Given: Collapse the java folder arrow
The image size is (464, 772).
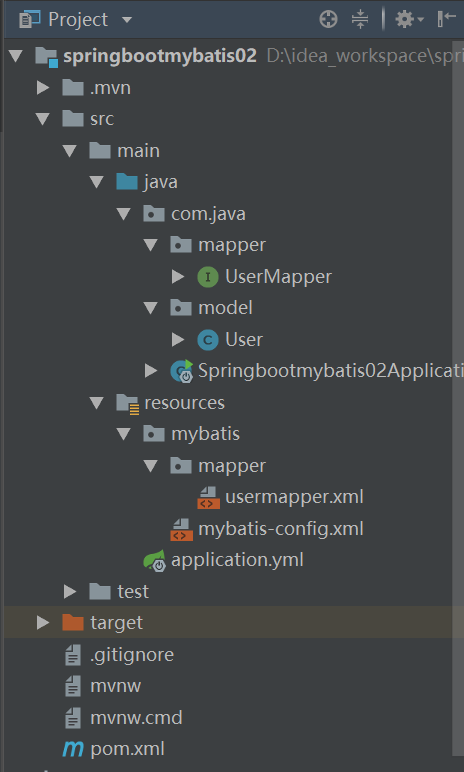Looking at the screenshot, I should click(97, 182).
